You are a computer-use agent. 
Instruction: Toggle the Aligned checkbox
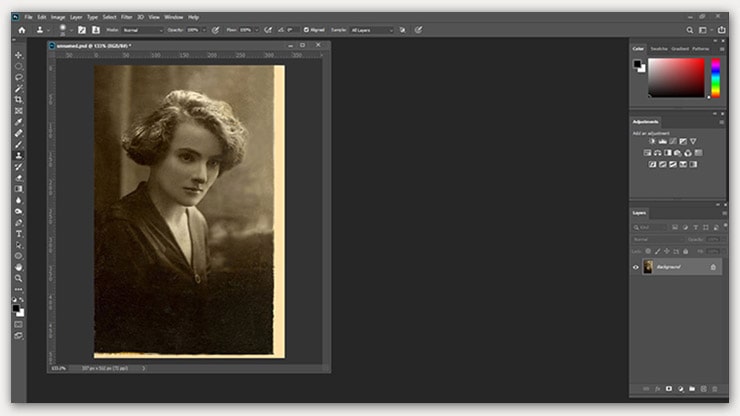click(308, 30)
